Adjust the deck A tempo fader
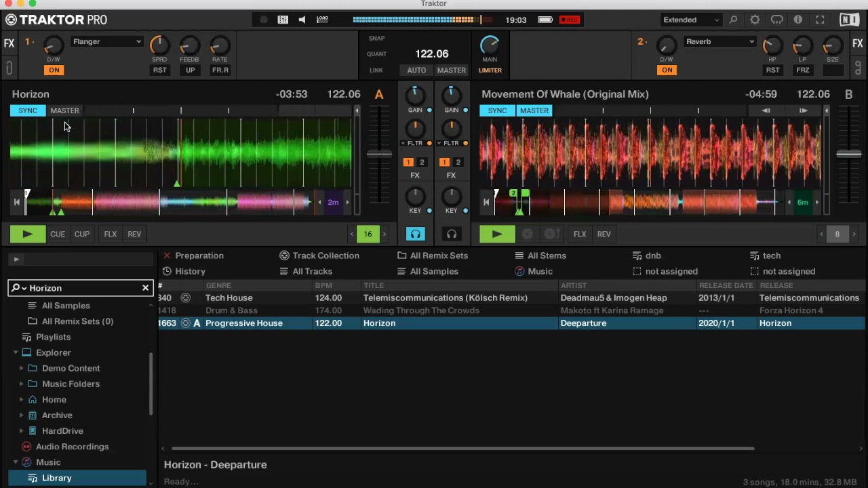 (379, 155)
